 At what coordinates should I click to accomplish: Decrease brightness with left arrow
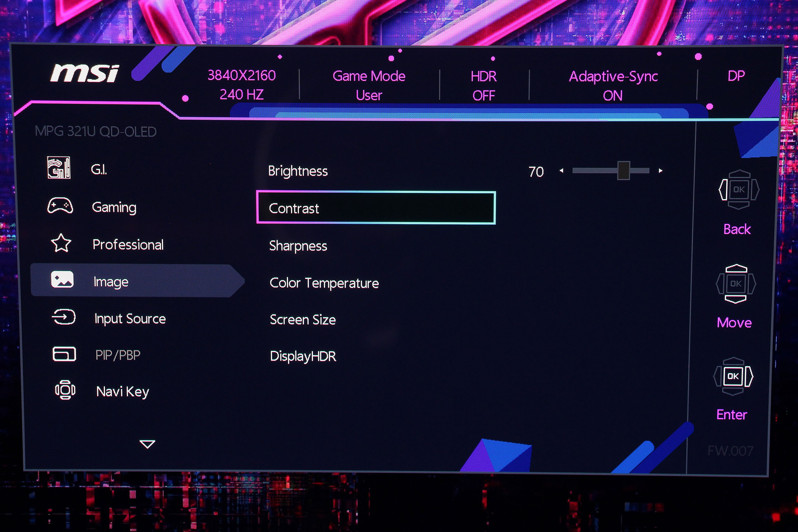(x=561, y=171)
